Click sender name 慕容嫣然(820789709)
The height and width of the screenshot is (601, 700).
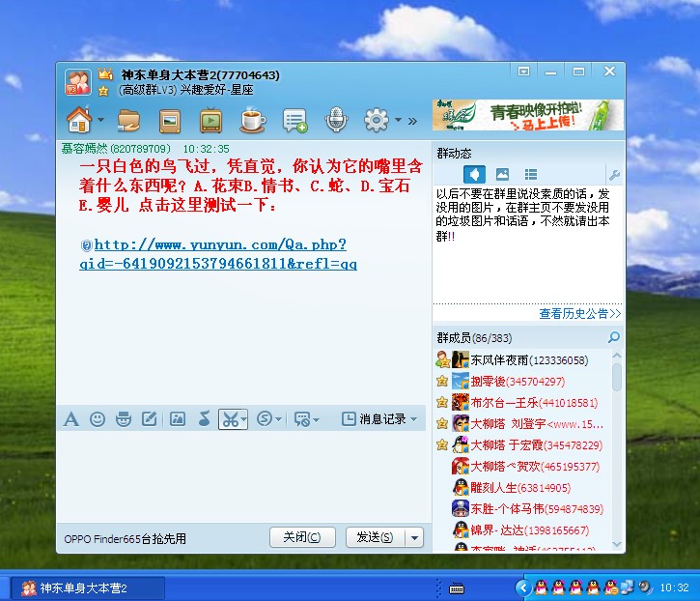pos(116,149)
